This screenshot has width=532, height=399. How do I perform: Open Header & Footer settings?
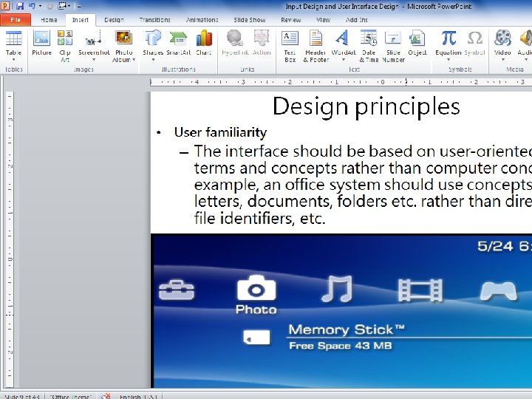[x=316, y=46]
